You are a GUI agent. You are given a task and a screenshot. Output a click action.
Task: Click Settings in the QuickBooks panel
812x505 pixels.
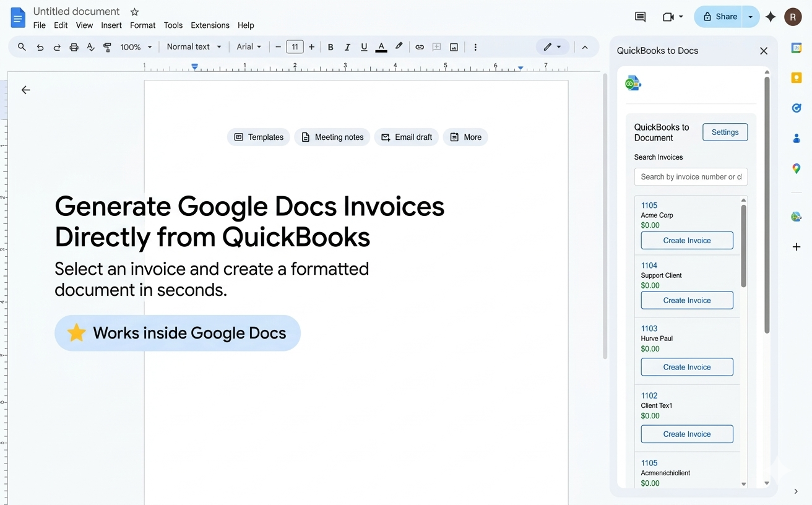(725, 132)
